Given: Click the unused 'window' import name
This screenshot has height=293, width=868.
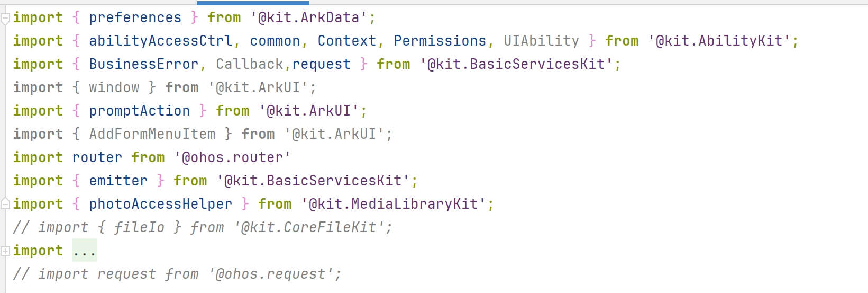Looking at the screenshot, I should 114,88.
